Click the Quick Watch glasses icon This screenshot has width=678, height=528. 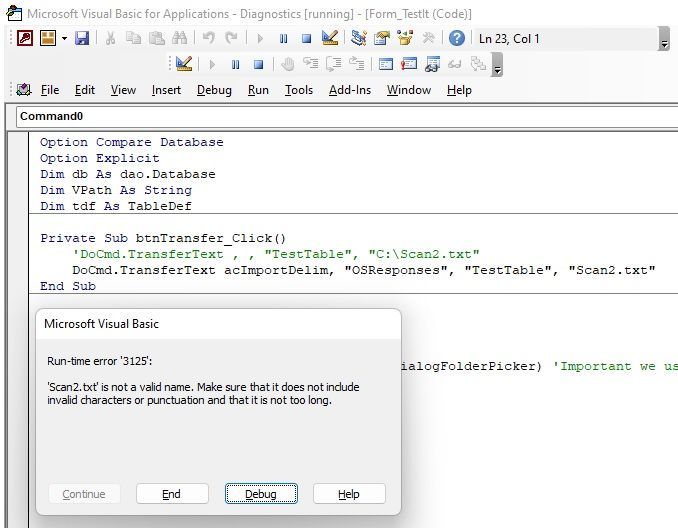(455, 64)
